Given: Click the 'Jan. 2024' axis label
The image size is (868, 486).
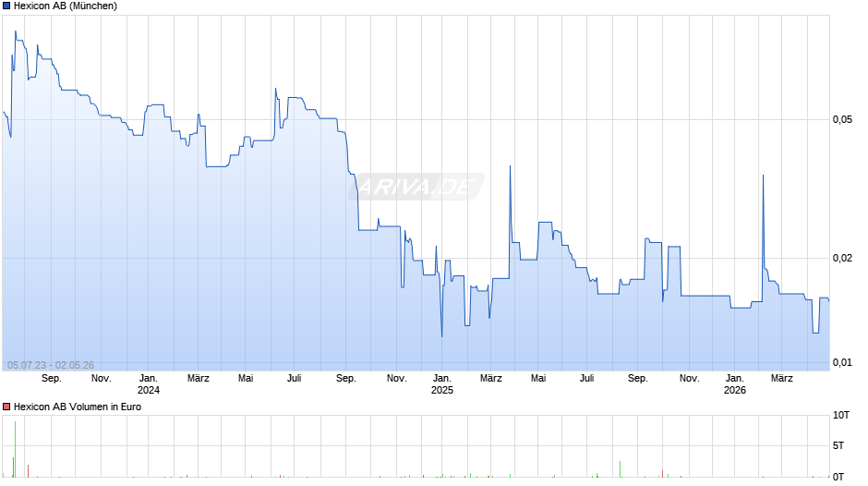Looking at the screenshot, I should tap(149, 384).
